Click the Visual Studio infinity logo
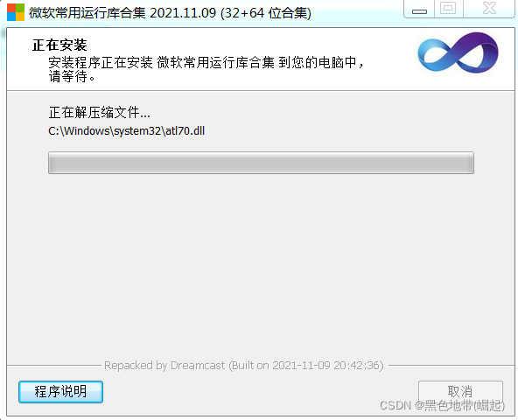The height and width of the screenshot is (420, 518). coord(458,52)
